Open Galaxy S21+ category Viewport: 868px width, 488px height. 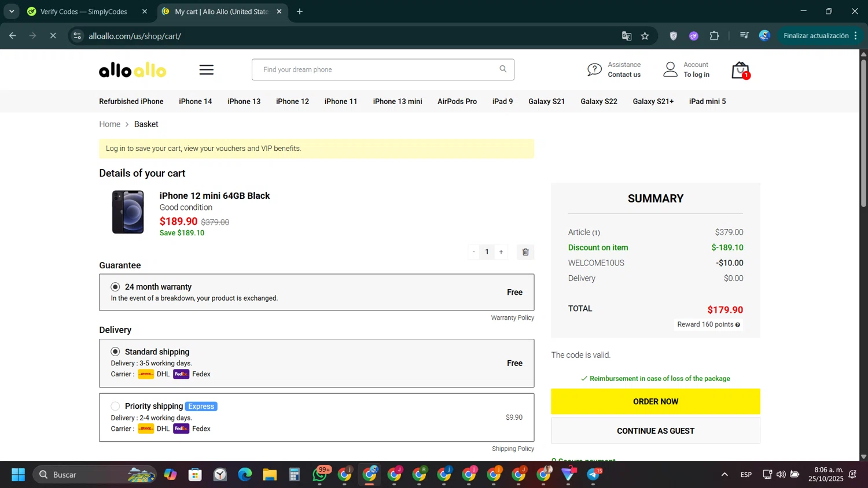click(x=653, y=101)
